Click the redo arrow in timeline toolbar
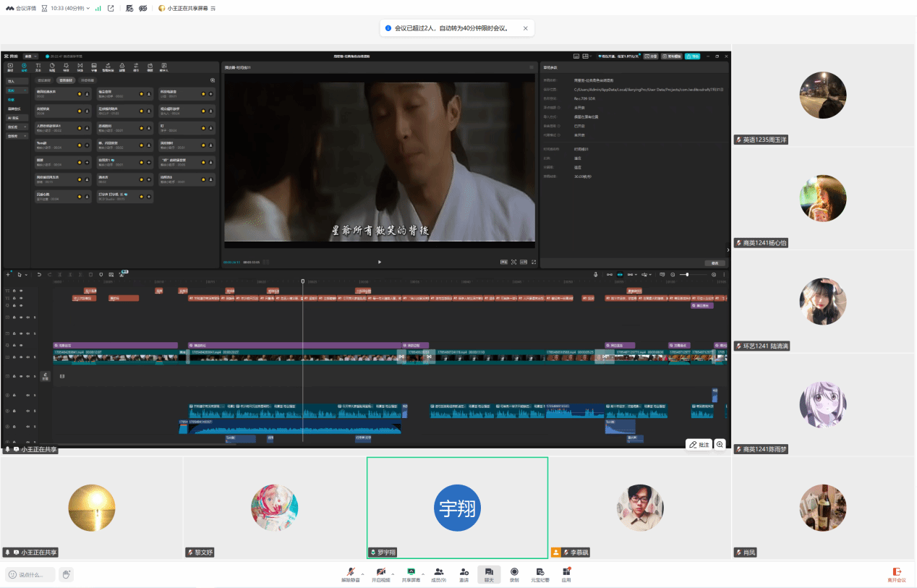This screenshot has width=917, height=588. click(x=49, y=274)
